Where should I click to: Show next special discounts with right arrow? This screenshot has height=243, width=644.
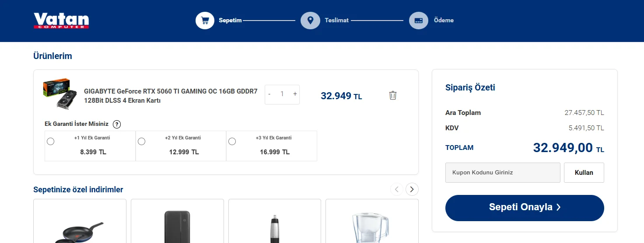point(412,189)
